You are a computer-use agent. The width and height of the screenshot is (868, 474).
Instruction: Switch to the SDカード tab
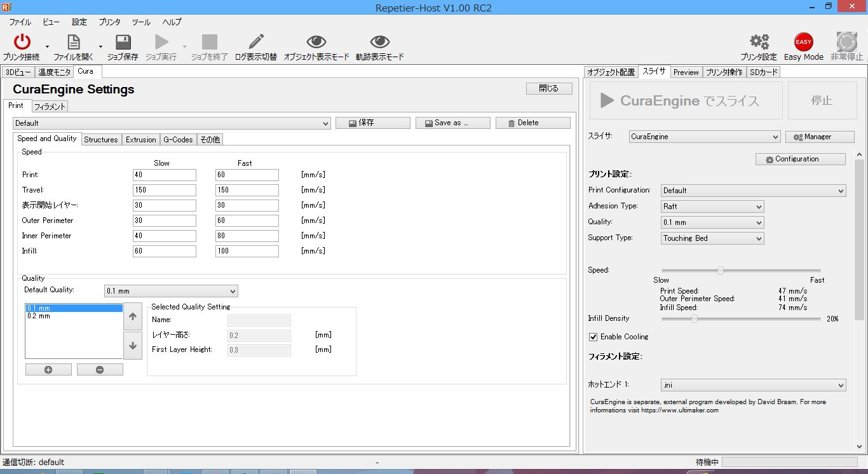[x=764, y=72]
